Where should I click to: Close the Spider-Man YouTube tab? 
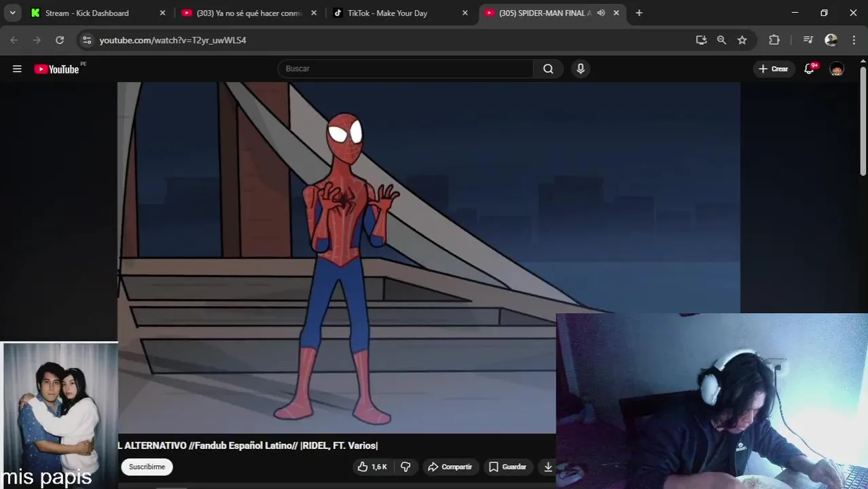point(616,13)
